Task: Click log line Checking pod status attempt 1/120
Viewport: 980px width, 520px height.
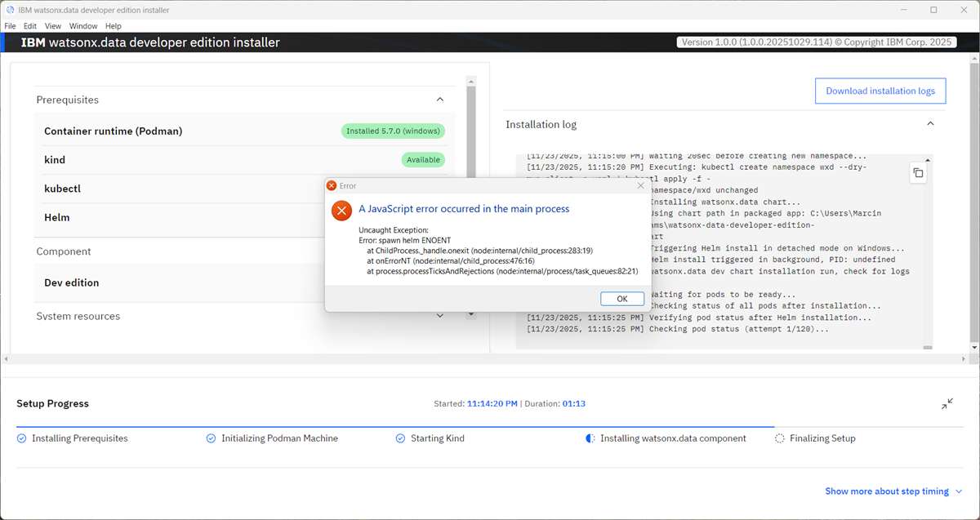Action: coord(677,329)
